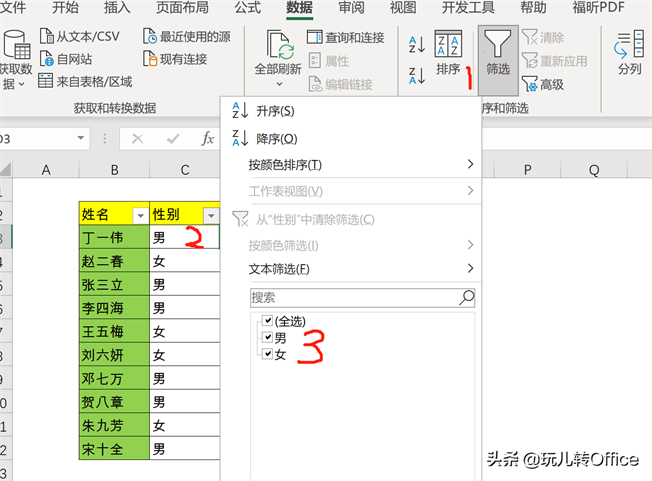The height and width of the screenshot is (481, 652).
Task: Click the filter search (搜索) input box
Action: (x=352, y=297)
